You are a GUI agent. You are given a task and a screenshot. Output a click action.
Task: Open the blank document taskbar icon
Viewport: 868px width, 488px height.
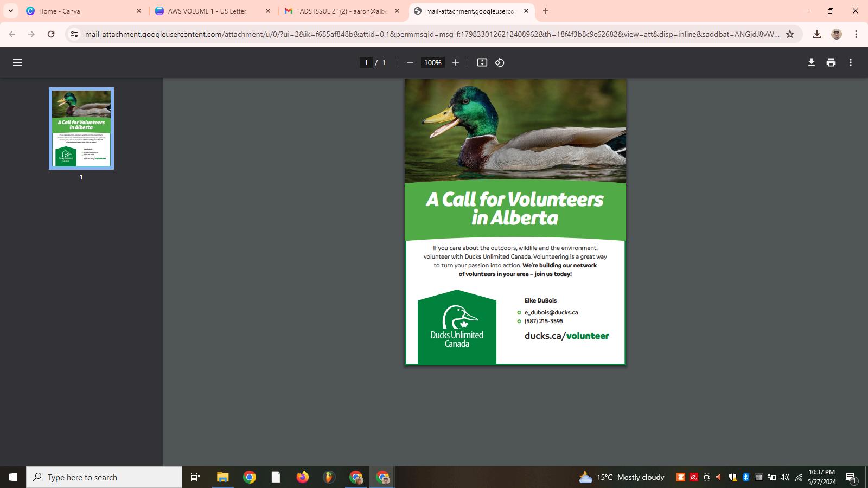point(276,477)
